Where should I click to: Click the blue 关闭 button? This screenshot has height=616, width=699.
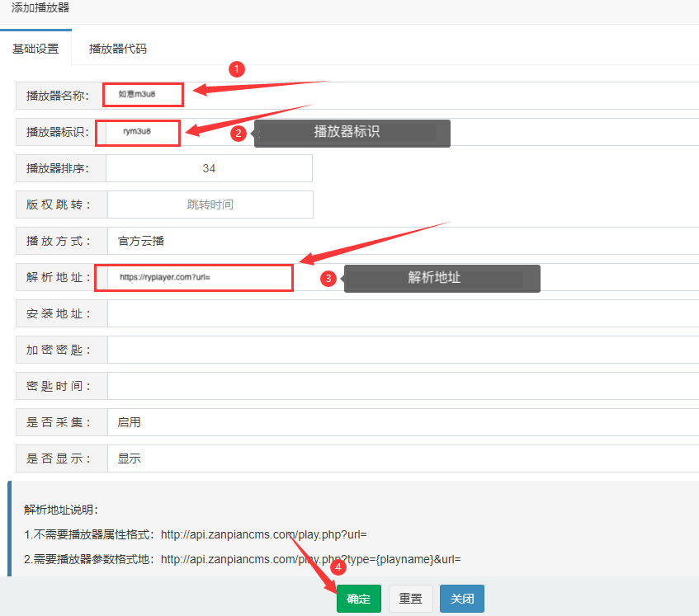pyautogui.click(x=461, y=599)
